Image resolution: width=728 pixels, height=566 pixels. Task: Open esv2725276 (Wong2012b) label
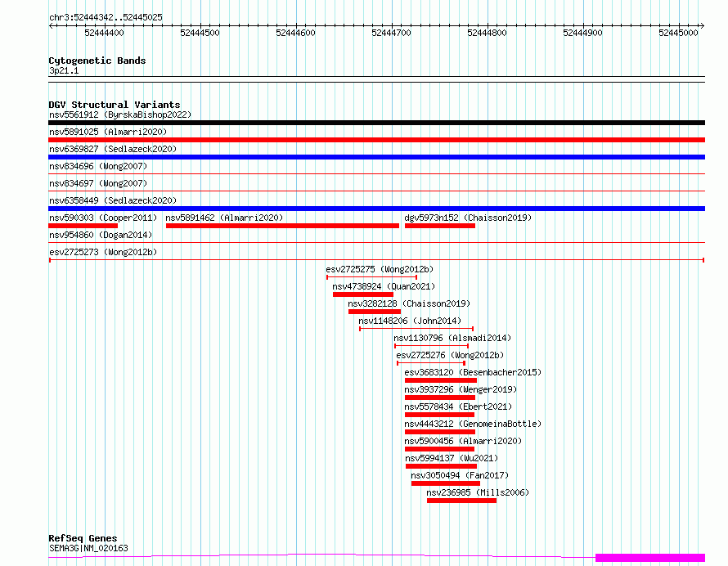(450, 355)
